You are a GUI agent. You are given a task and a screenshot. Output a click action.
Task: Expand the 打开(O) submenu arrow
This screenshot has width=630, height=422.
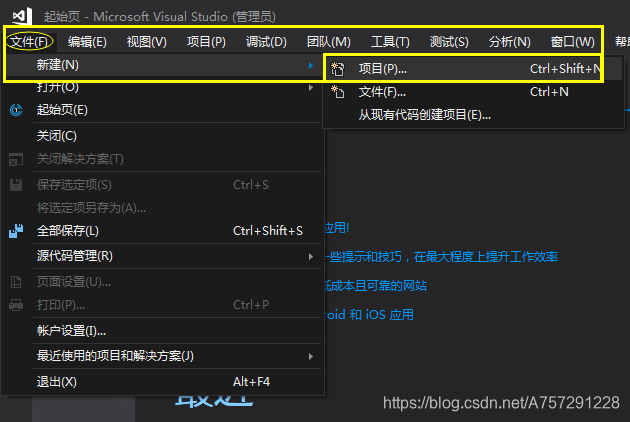[x=311, y=88]
